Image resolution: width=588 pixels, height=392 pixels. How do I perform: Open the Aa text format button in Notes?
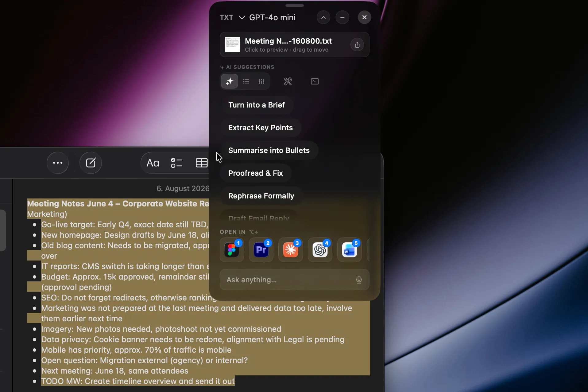click(x=153, y=163)
